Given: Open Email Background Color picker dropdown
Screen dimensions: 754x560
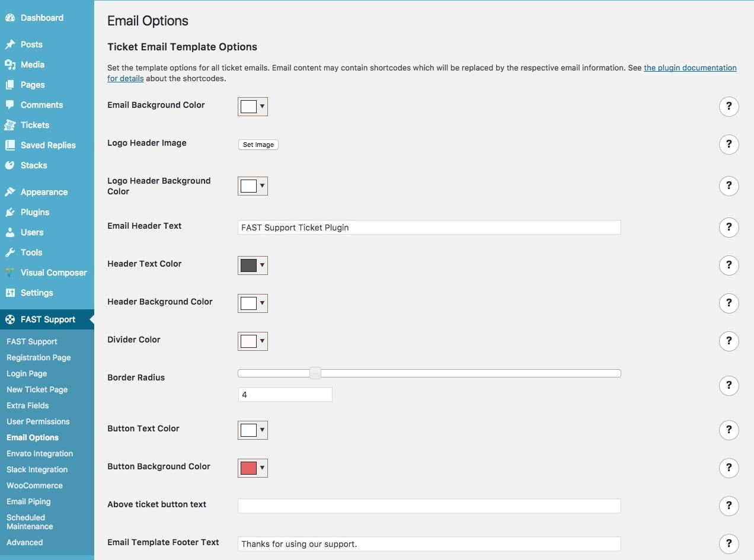Looking at the screenshot, I should [x=253, y=107].
